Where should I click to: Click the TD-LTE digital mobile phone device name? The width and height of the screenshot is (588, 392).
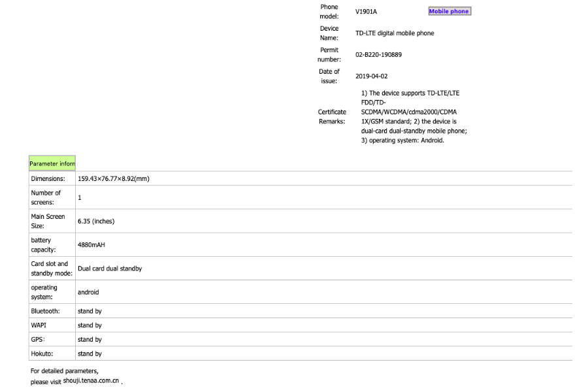pos(395,33)
